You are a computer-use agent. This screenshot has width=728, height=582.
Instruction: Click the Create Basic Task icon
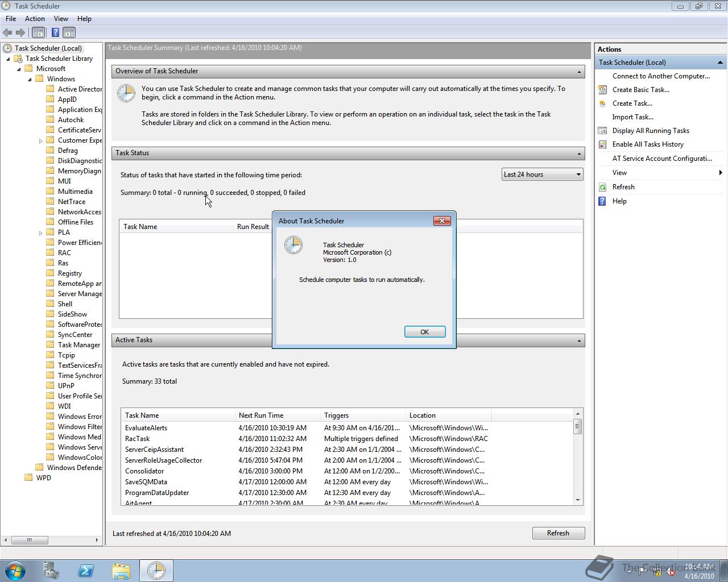pyautogui.click(x=602, y=90)
